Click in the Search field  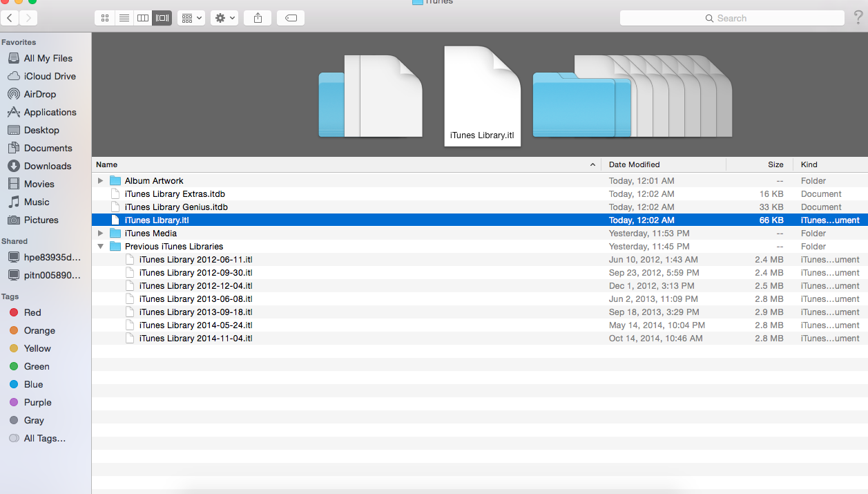[x=732, y=18]
